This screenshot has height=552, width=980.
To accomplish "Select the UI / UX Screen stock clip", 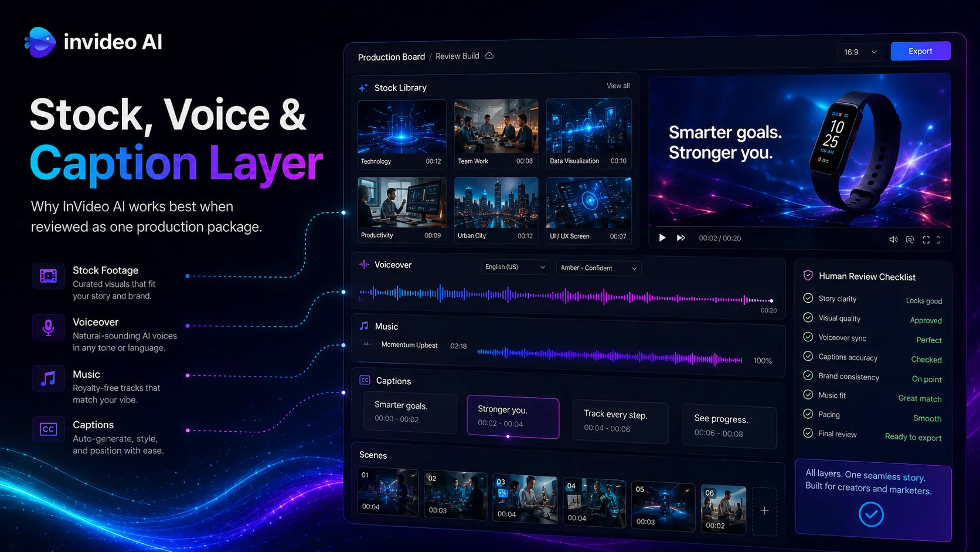I will click(x=588, y=210).
